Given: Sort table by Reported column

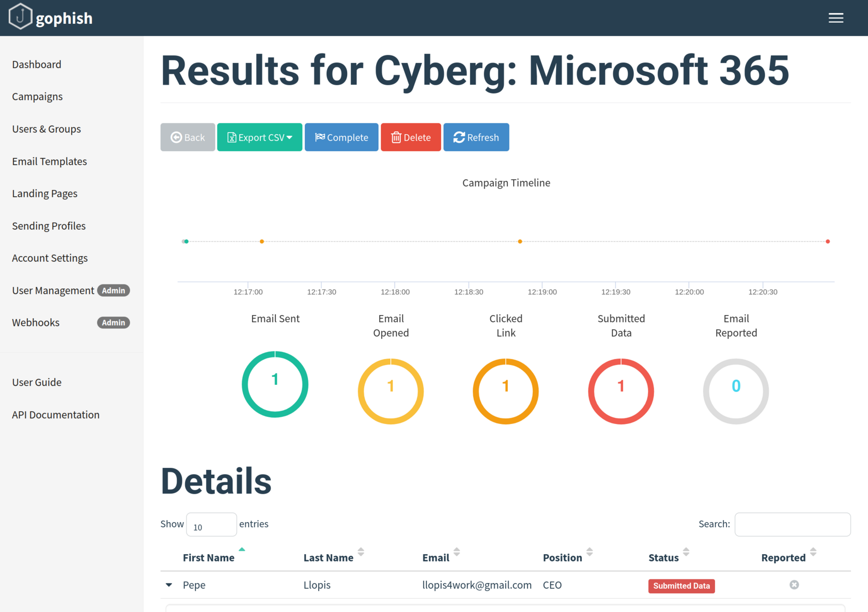Looking at the screenshot, I should 783,558.
